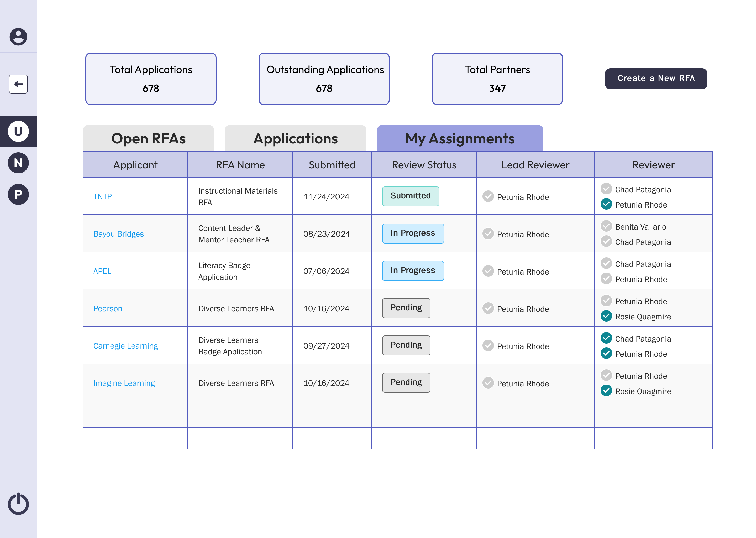Toggle Chad Patagonia checkmark in TNTP row
The image size is (756, 538).
point(606,189)
